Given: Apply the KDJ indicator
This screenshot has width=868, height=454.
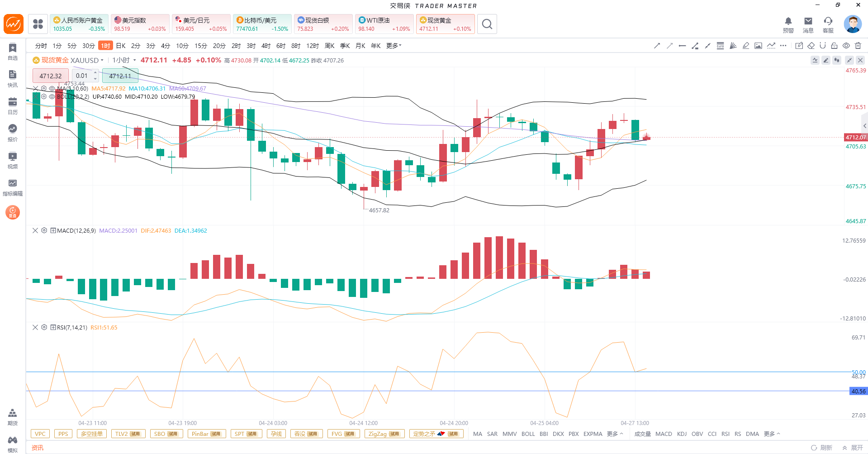Looking at the screenshot, I should click(x=682, y=434).
